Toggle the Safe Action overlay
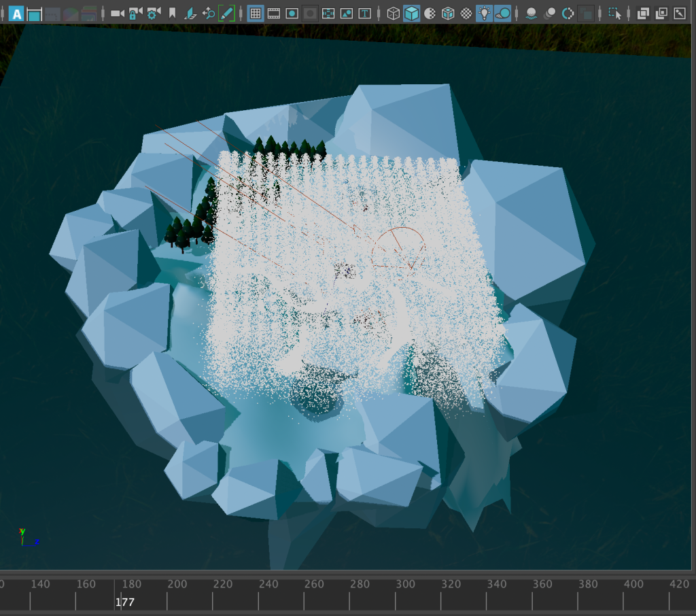This screenshot has width=696, height=616. [x=346, y=14]
